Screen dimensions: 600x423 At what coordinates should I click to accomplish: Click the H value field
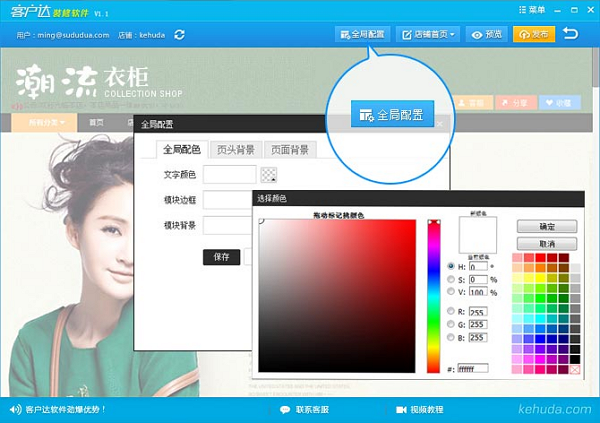click(478, 266)
